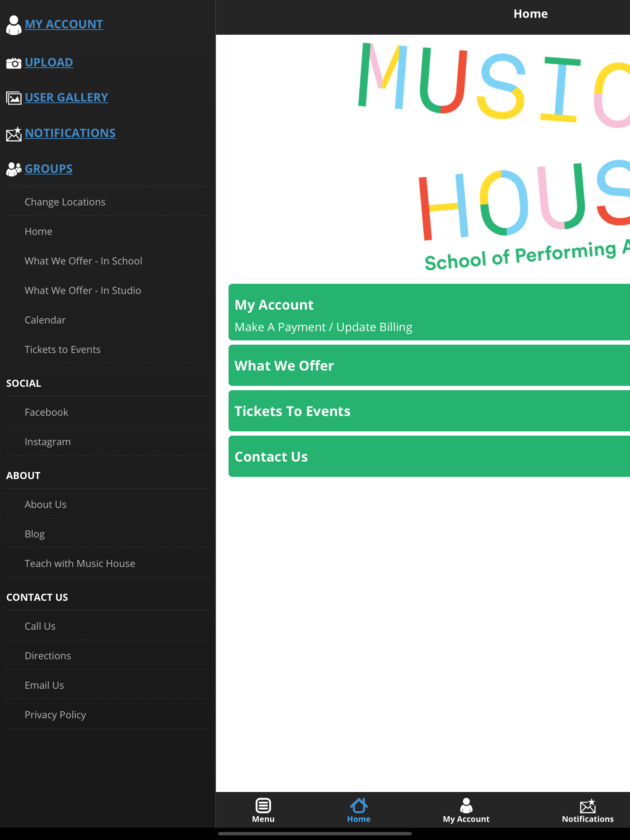Viewport: 630px width, 840px height.
Task: Open Directions from the menu
Action: coord(108,656)
